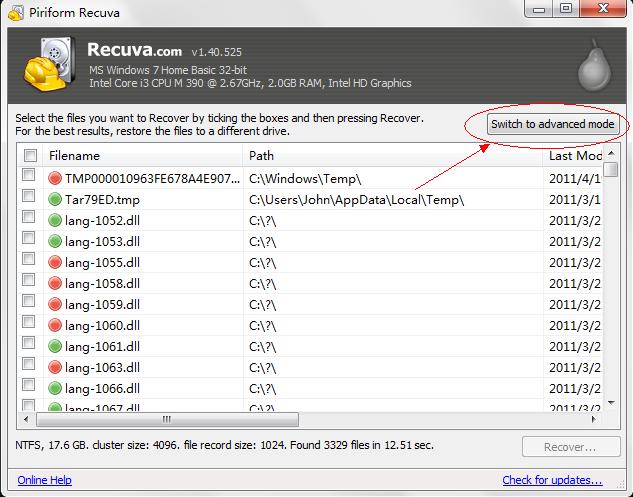Tick checkbox for lang-1055.dll
633x497 pixels.
[x=28, y=259]
